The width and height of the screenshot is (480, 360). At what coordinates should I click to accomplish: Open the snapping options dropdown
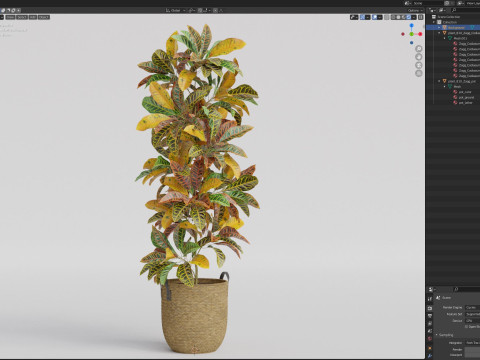[207, 10]
